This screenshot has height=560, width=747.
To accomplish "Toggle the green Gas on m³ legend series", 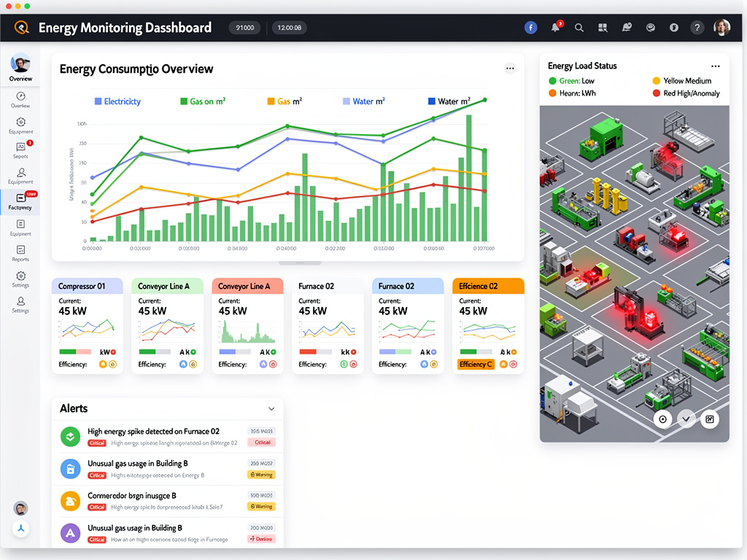I will pos(202,101).
